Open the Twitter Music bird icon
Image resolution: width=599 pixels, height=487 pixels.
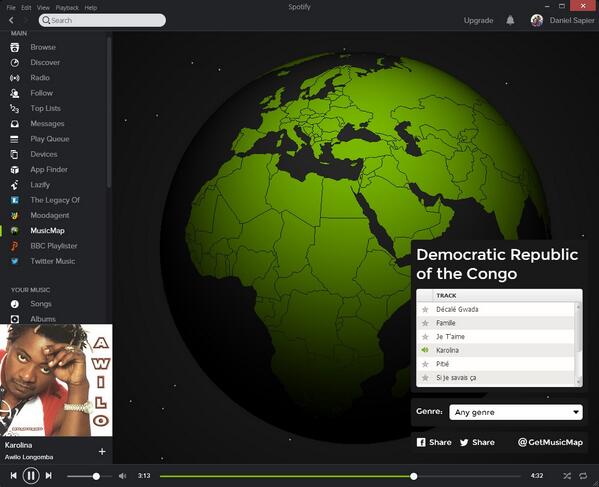pos(15,261)
